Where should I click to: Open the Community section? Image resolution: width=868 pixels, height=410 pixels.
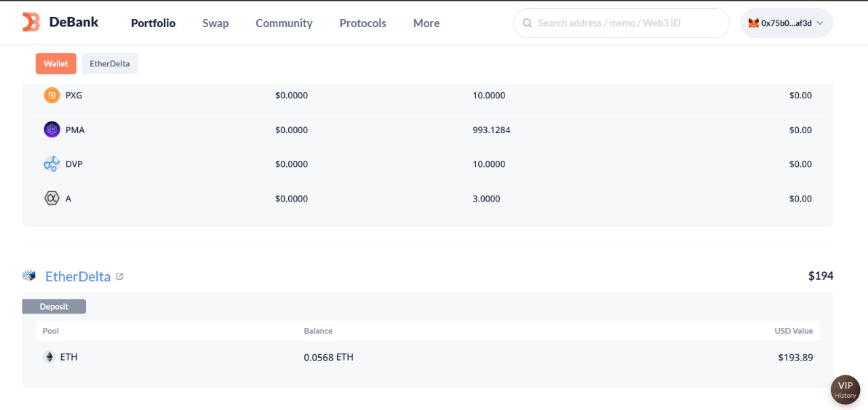pos(284,23)
